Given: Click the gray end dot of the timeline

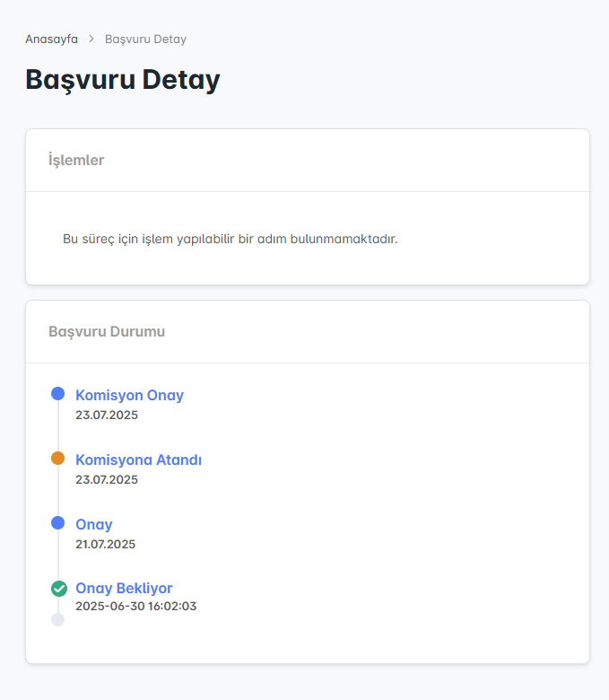Looking at the screenshot, I should 58,619.
